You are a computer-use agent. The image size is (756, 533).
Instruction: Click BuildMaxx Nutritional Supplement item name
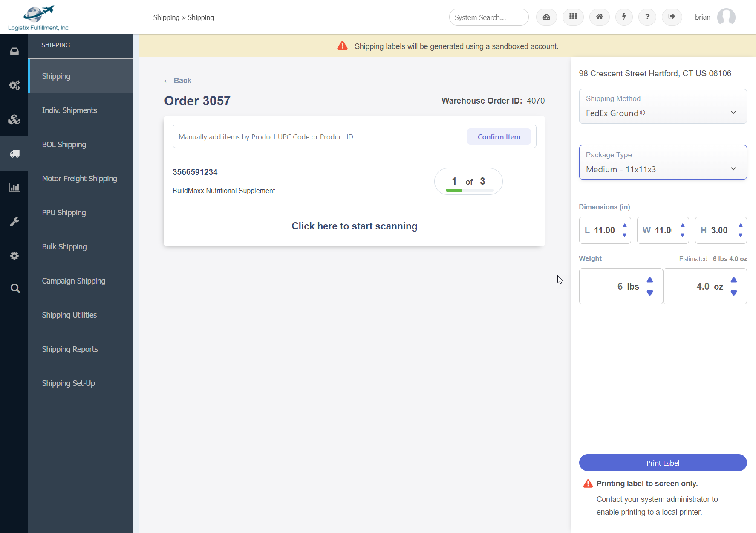(x=224, y=191)
